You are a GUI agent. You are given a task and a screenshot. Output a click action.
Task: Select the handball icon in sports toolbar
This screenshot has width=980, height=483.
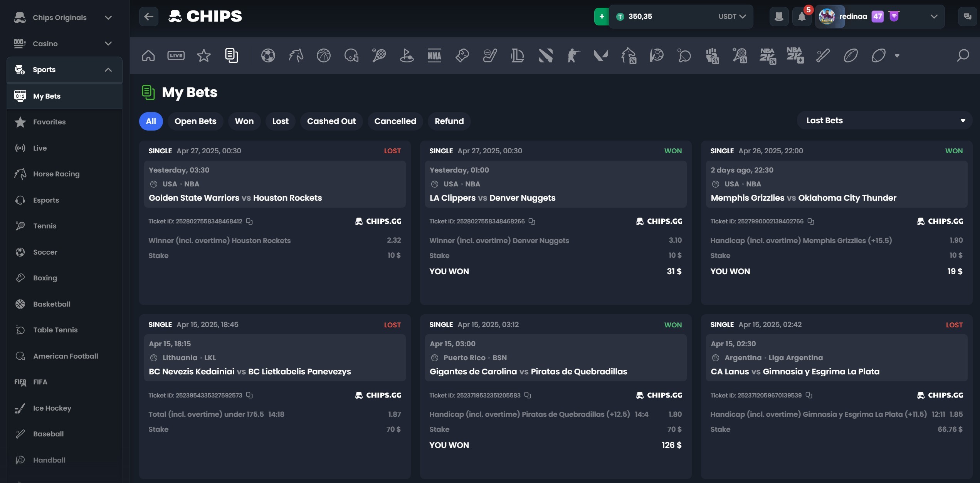(656, 55)
